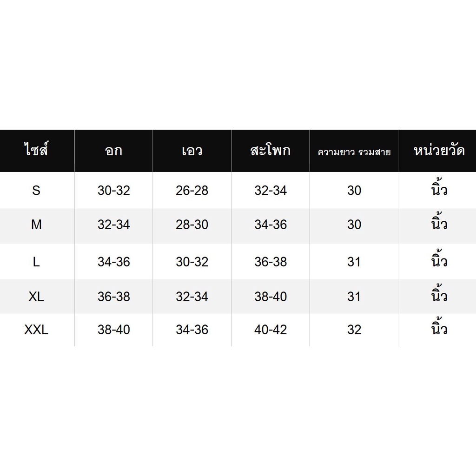Click hip value 36-38 in L row
The width and height of the screenshot is (476, 476).
click(270, 262)
